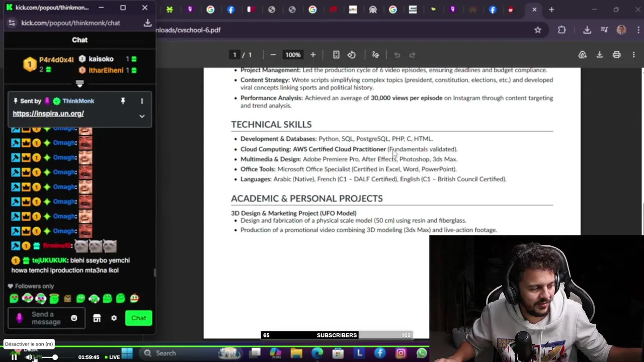Open WhatsApp on taskbar
Viewport: 644px width, 362px height.
pyautogui.click(x=422, y=353)
